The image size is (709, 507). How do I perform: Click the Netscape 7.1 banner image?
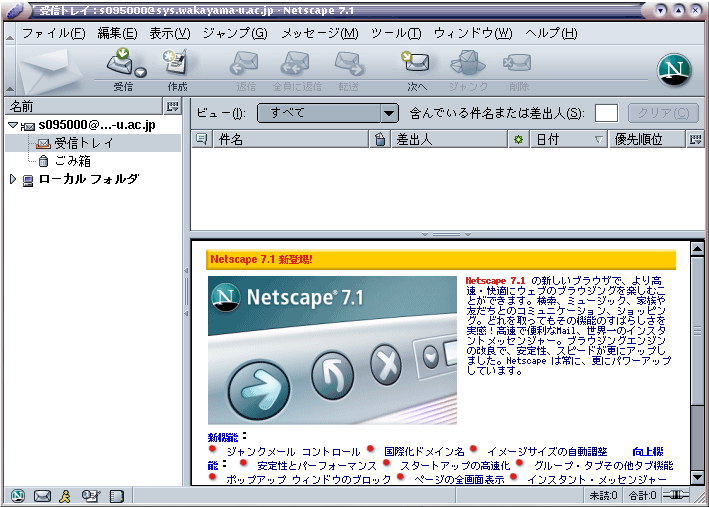(332, 350)
